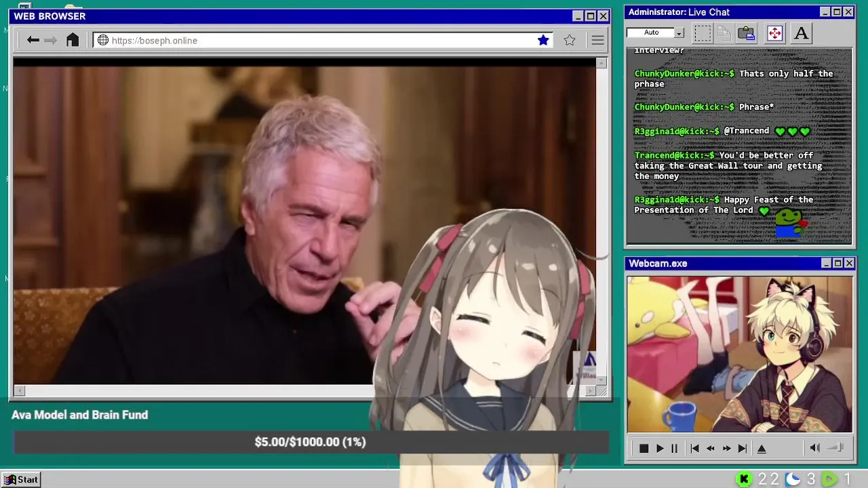Click the @Trancend mention in chat
Image resolution: width=868 pixels, height=488 pixels.
coord(747,131)
